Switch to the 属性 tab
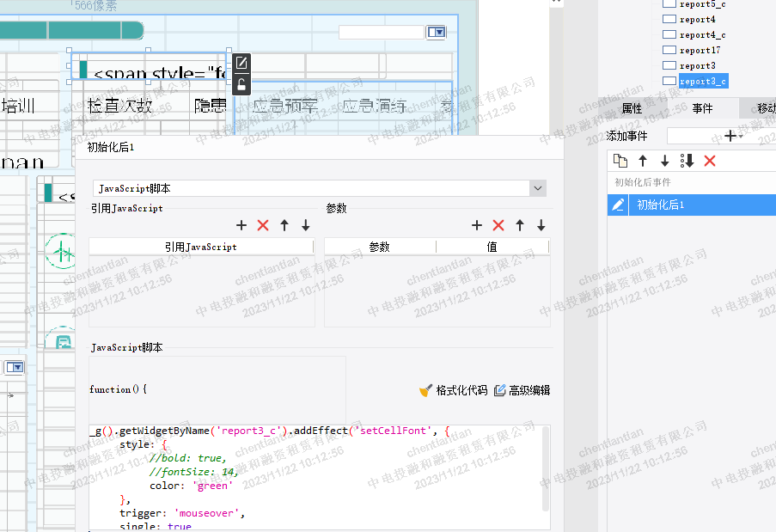 click(632, 108)
